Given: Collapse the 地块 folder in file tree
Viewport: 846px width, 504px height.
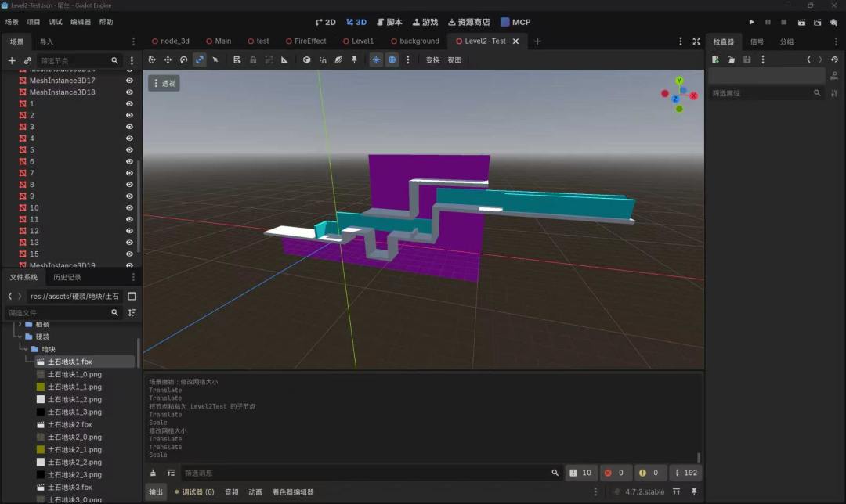Looking at the screenshot, I should point(26,349).
